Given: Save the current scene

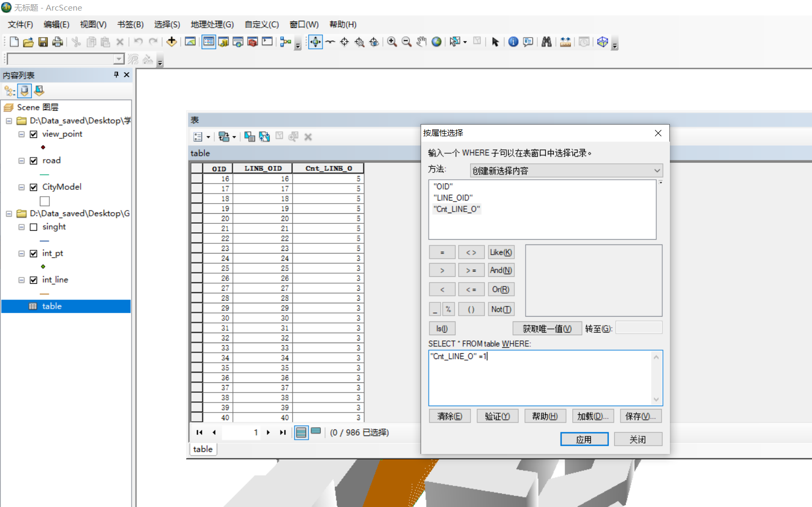Looking at the screenshot, I should point(43,42).
